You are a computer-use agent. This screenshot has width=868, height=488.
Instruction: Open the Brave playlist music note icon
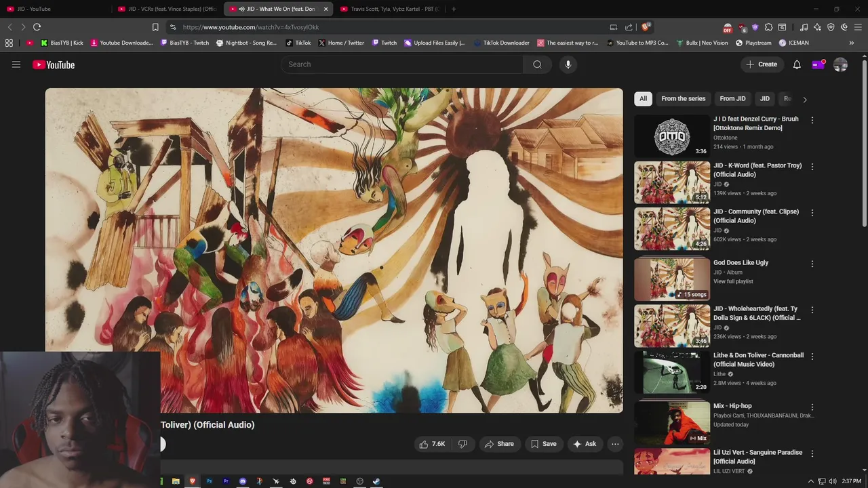804,27
